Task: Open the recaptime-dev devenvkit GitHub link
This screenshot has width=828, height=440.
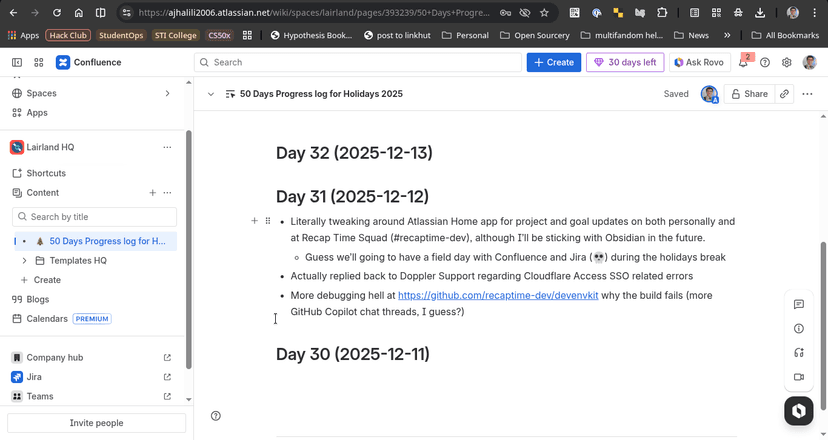Action: pyautogui.click(x=498, y=296)
